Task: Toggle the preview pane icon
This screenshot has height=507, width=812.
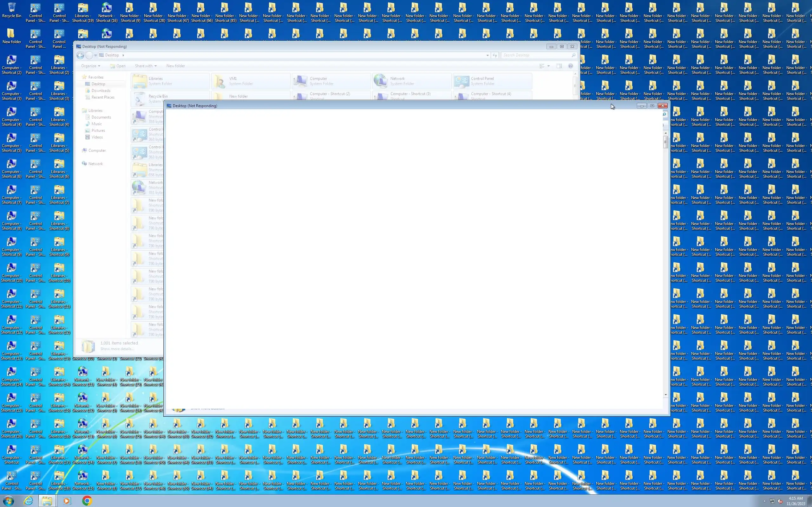Action: [559, 66]
